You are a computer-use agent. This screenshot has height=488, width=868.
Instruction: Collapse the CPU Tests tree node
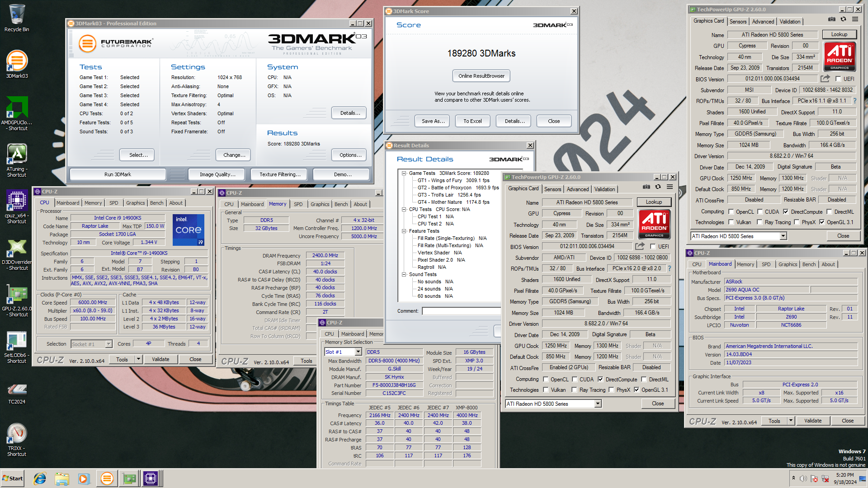(x=404, y=209)
